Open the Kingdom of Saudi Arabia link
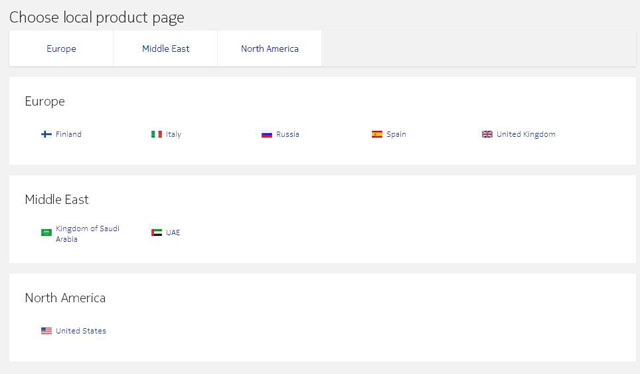The image size is (640, 374). point(87,234)
